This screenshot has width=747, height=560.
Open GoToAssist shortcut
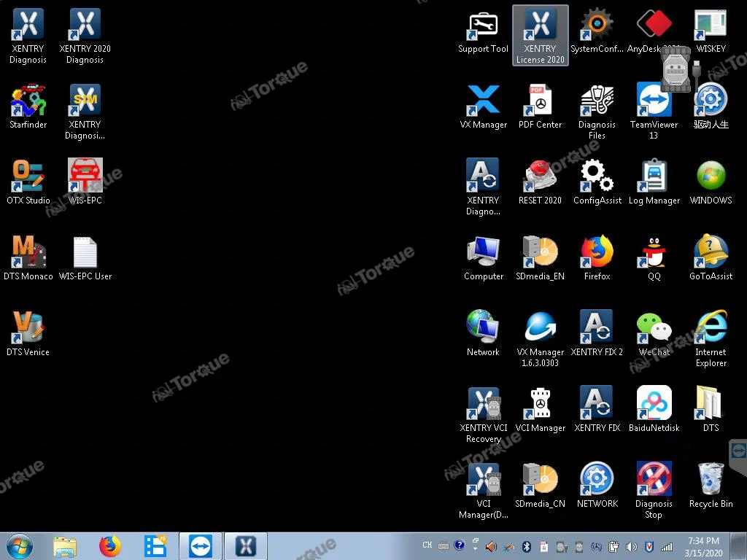tap(711, 257)
